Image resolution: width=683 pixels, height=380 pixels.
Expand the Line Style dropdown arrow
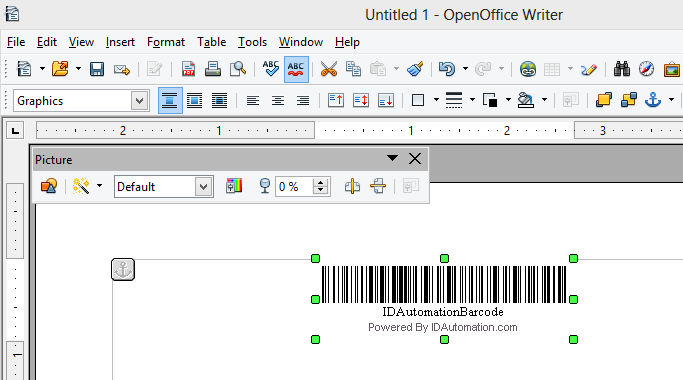[472, 101]
